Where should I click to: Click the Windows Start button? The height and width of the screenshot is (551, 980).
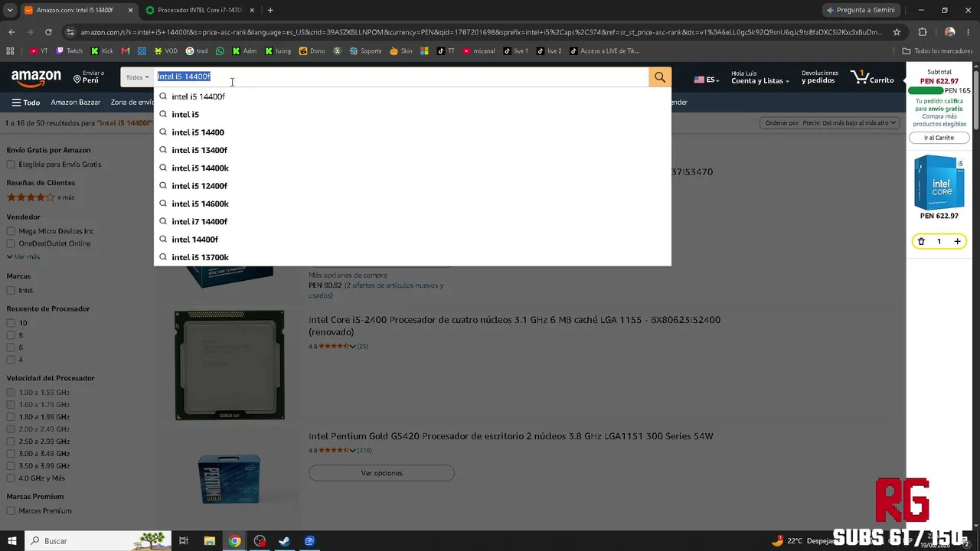[12, 541]
